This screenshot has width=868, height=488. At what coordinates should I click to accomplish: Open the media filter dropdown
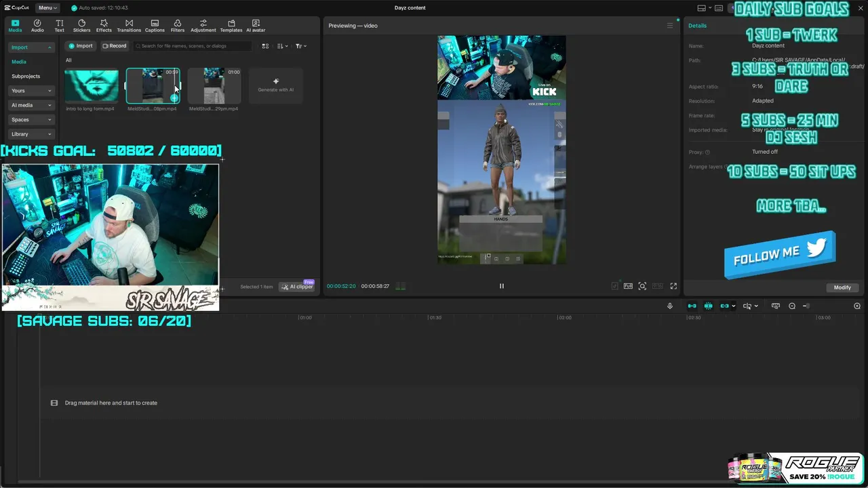pyautogui.click(x=301, y=46)
